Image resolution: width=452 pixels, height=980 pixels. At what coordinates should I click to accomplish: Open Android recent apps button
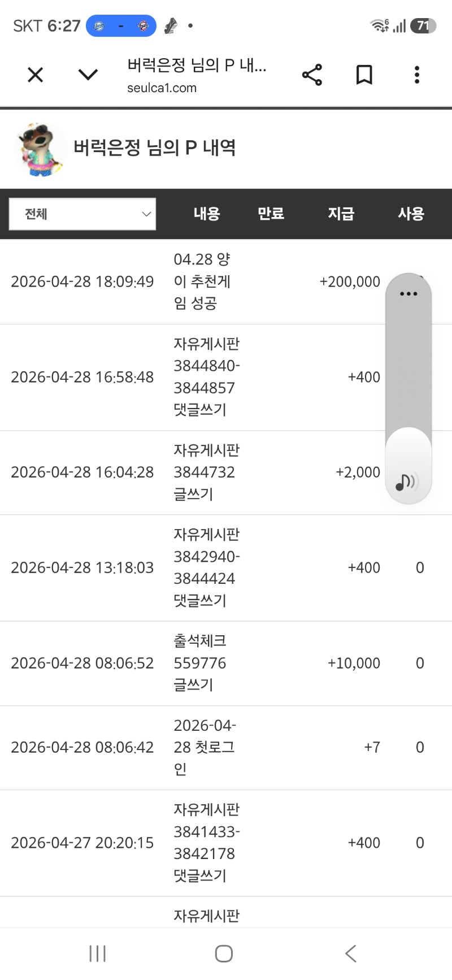(98, 954)
